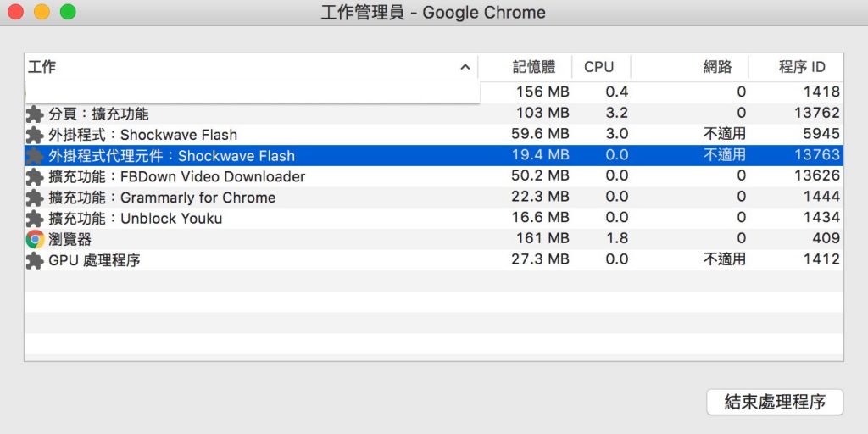Click process ID 13626
This screenshot has height=434, width=868.
click(x=818, y=176)
